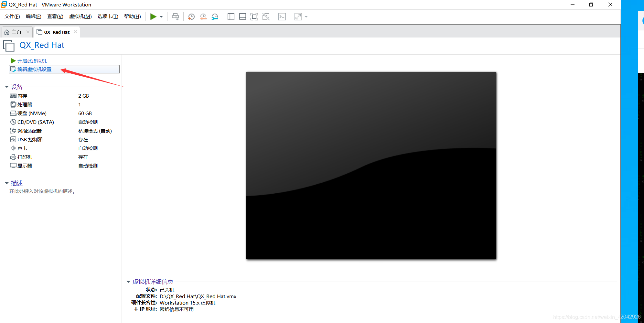Click the Workstation 15.x 虚拟机 compatibility text
Viewport: 644px width, 323px height.
pyautogui.click(x=188, y=303)
